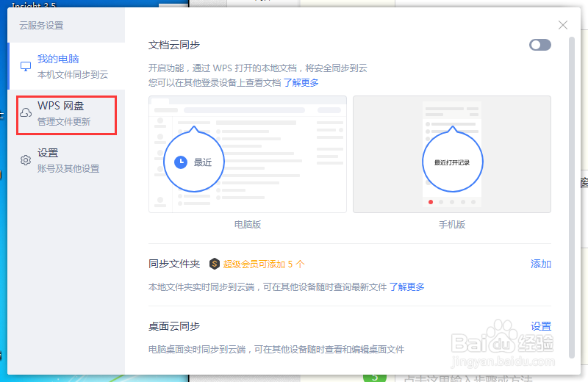This screenshot has width=588, height=382.
Task: Click the monitor icon beside 我的电脑
Action: click(26, 66)
